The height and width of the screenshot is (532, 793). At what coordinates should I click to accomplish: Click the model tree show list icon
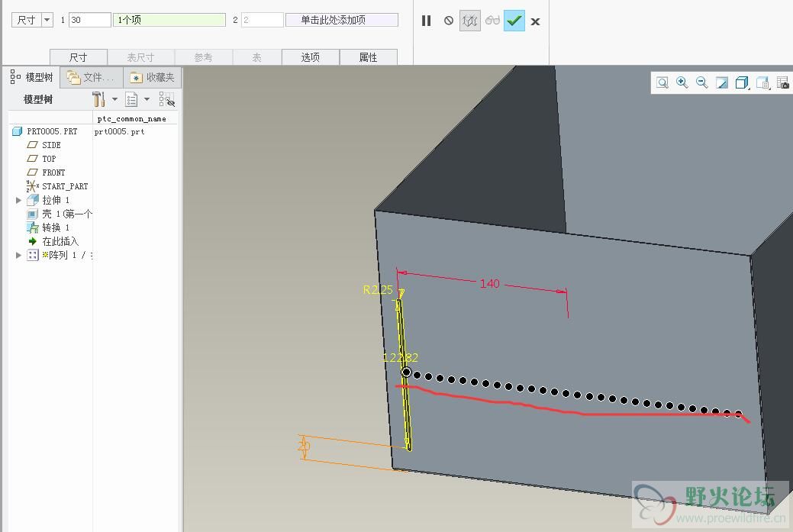[131, 99]
